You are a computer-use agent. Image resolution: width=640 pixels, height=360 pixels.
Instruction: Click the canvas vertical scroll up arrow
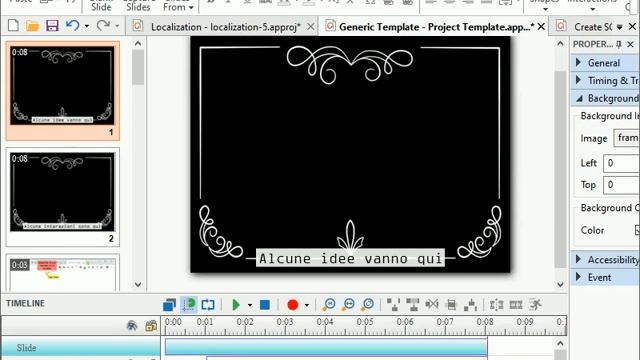560,44
